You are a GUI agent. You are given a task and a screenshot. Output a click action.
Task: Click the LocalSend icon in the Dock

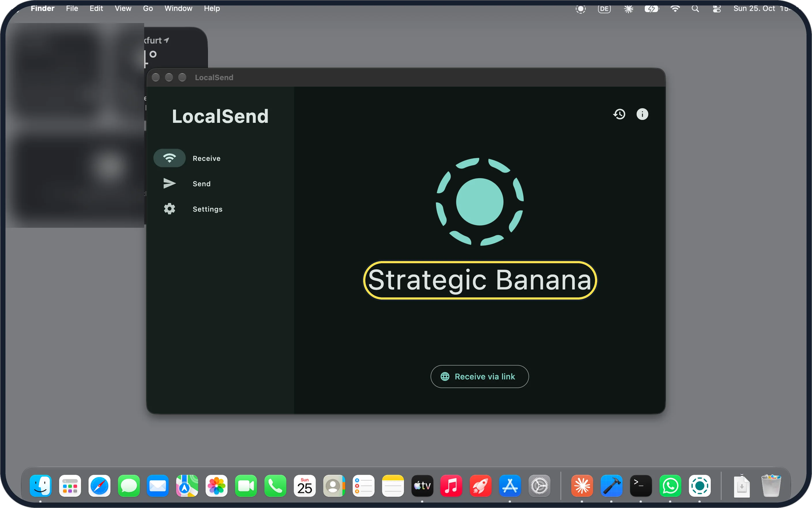click(700, 486)
